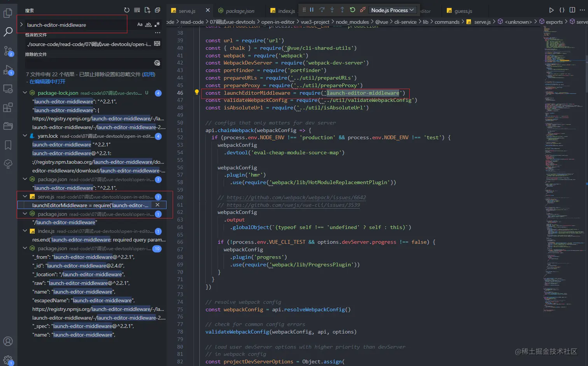The image size is (588, 366).
Task: Open the project folder icon in activity bar
Action: [8, 126]
